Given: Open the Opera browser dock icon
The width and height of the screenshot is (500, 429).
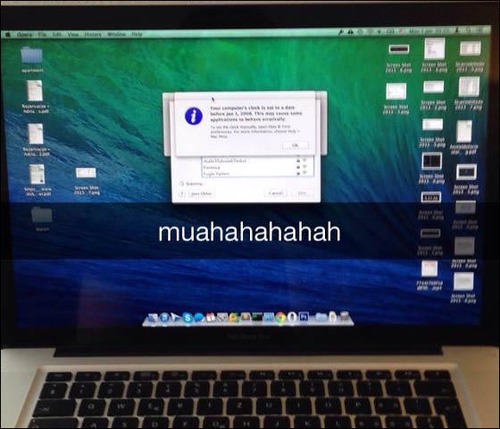Looking at the screenshot, I should click(x=292, y=317).
